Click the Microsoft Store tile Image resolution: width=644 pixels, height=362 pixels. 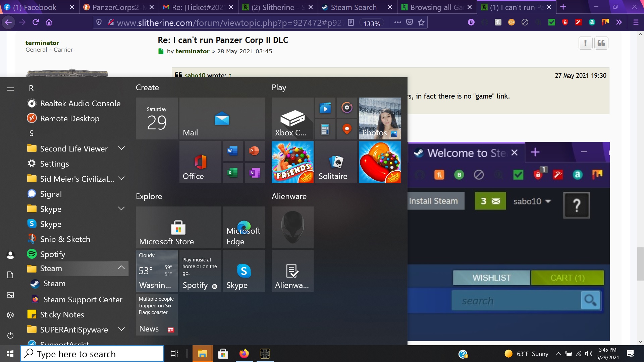pyautogui.click(x=178, y=227)
